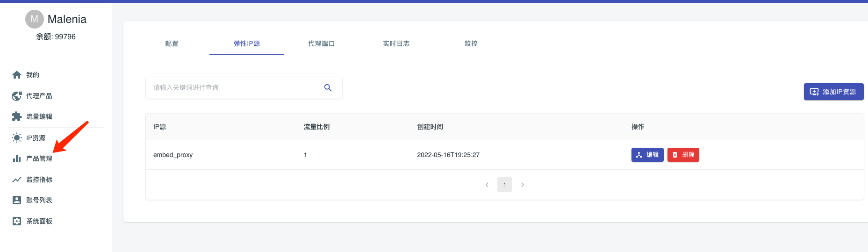Select page 1 in pagination
868x252 pixels.
pos(504,185)
